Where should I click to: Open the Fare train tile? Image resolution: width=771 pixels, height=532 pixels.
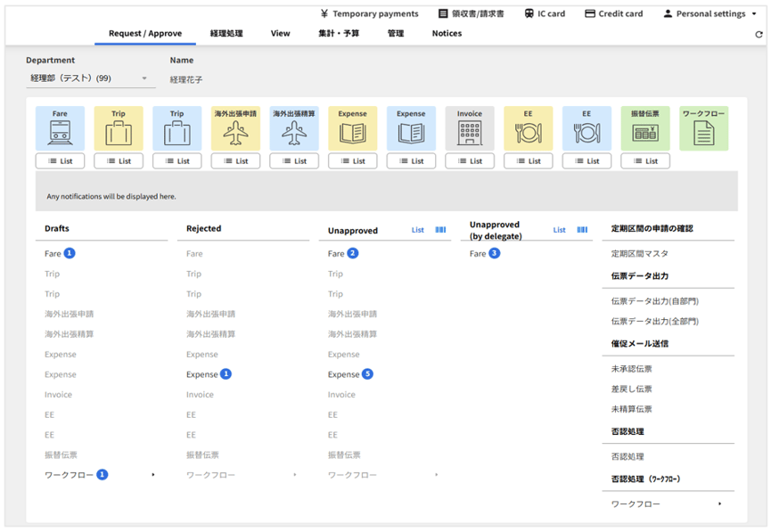point(60,128)
